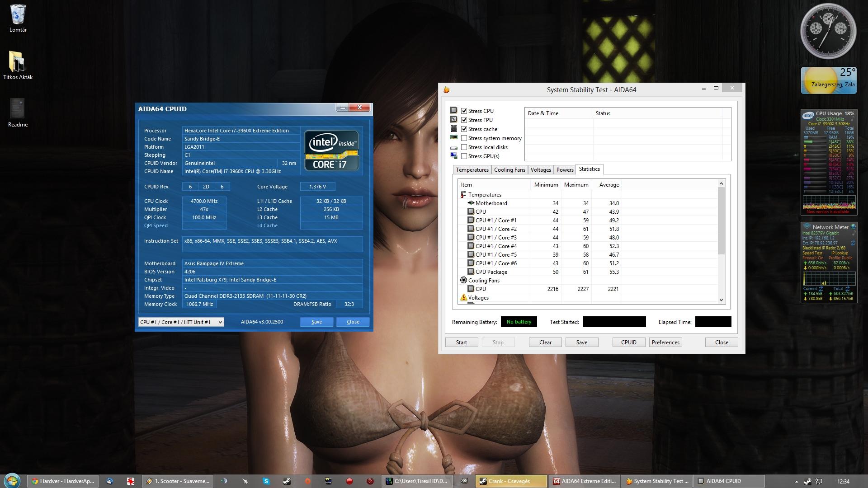
Task: Show hidden system tray icons arrow
Action: 797,481
